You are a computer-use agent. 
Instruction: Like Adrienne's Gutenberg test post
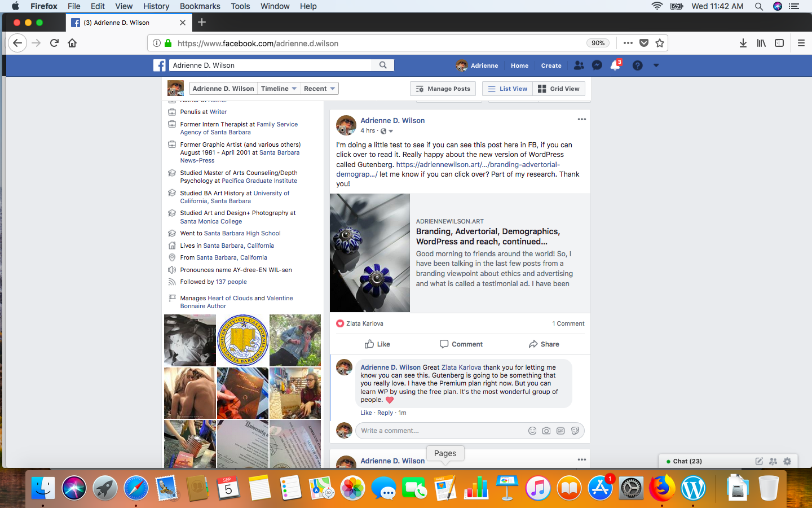click(x=377, y=344)
